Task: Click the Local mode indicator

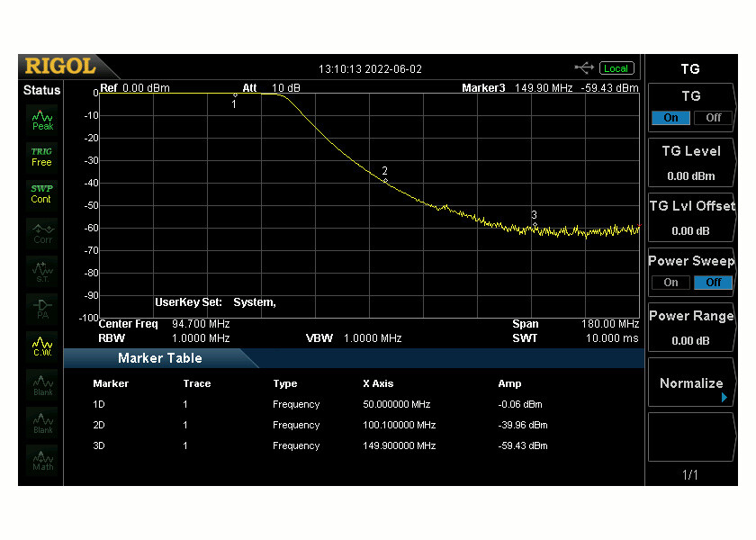Action: (x=616, y=67)
